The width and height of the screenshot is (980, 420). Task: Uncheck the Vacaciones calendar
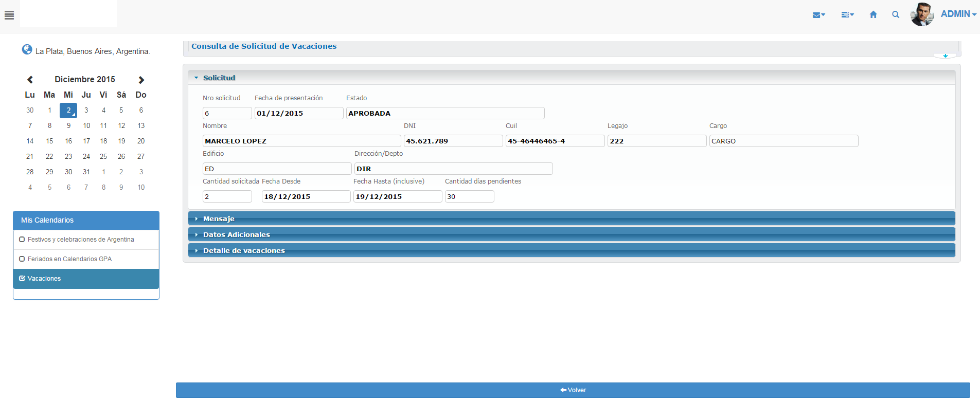point(86,279)
